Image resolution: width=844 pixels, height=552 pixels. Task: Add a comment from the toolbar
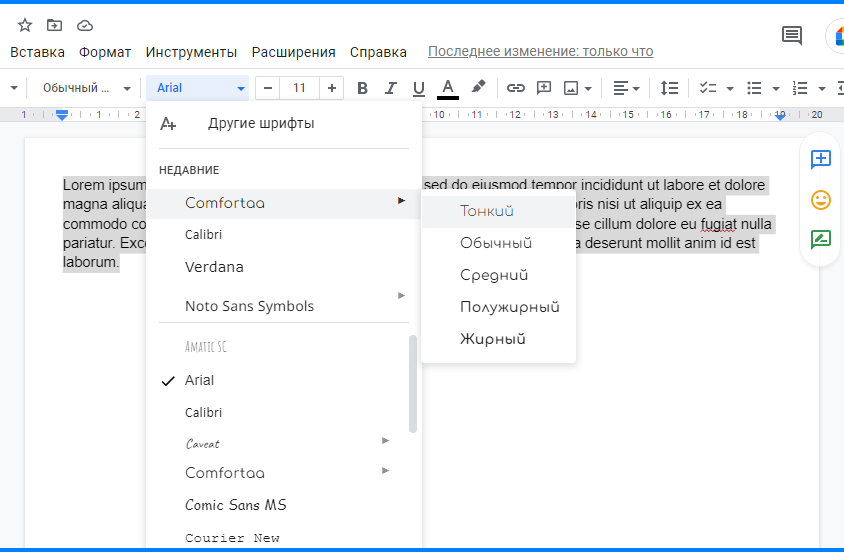pos(544,88)
